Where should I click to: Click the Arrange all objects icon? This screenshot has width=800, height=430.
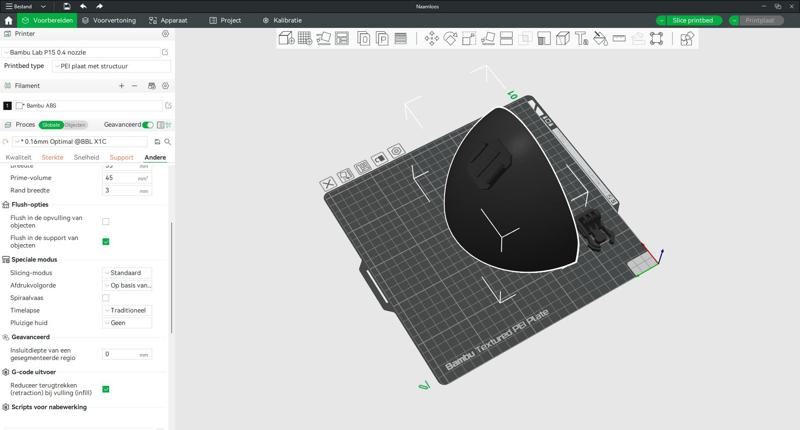[342, 38]
